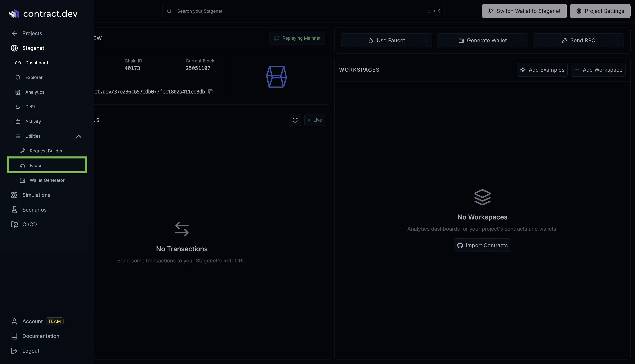The height and width of the screenshot is (364, 635).
Task: Click the Send RPC button
Action: click(578, 40)
